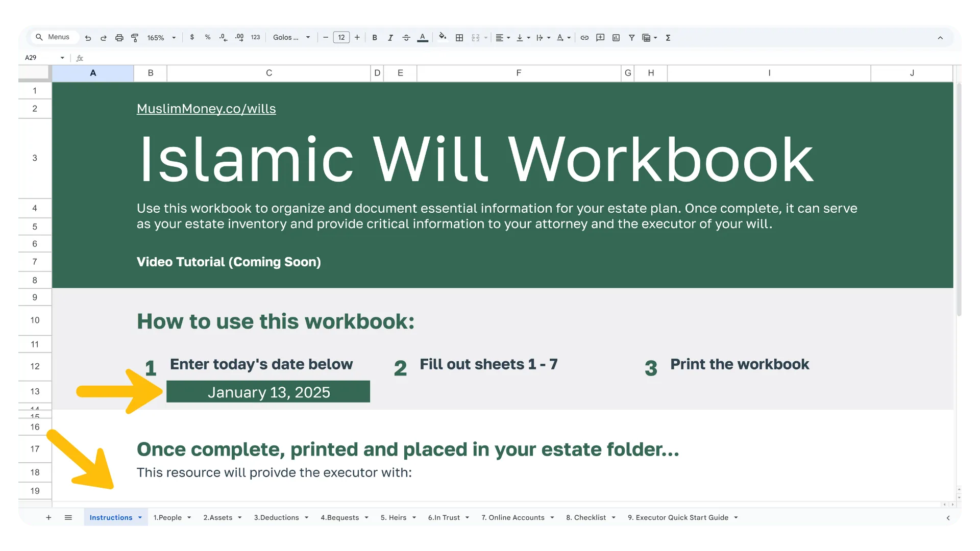This screenshot has height=551, width=980.
Task: Activate the paint format tool
Action: click(135, 38)
